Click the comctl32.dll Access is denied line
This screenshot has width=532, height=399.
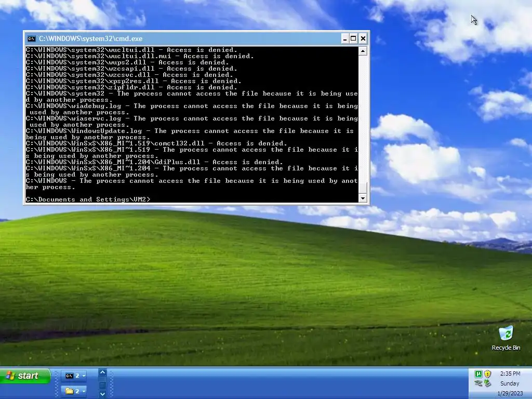click(156, 143)
